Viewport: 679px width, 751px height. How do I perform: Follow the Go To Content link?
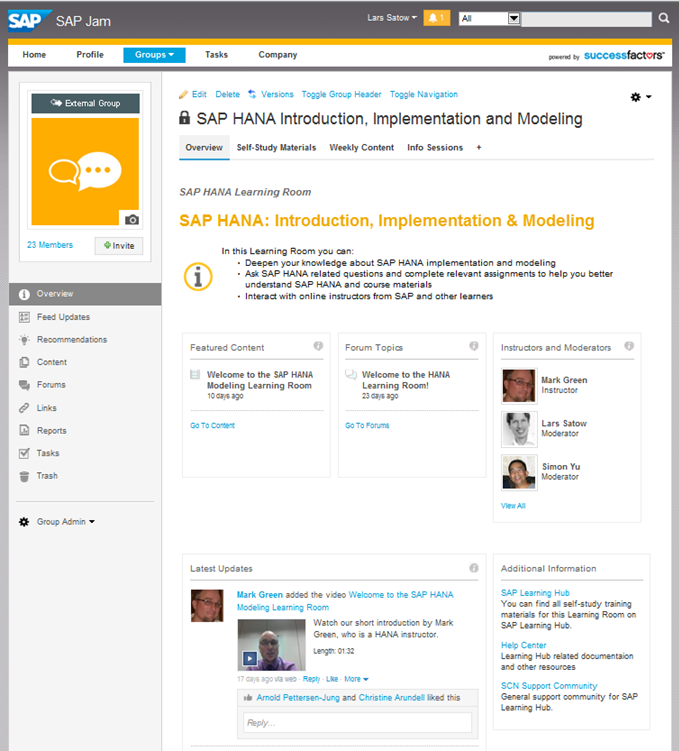click(x=212, y=425)
